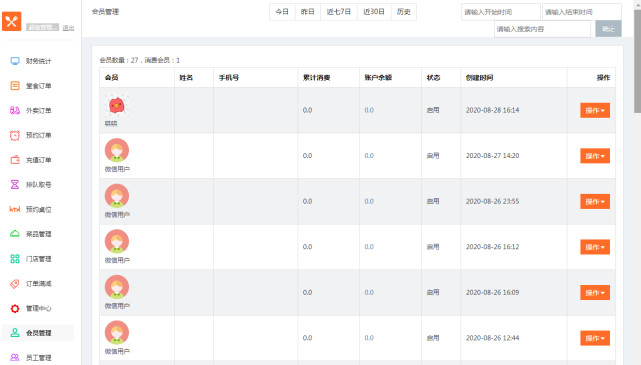The height and width of the screenshot is (365, 641).
Task: Click balance 0.0 link in 2020-08-28 16:14 row
Action: pos(369,110)
